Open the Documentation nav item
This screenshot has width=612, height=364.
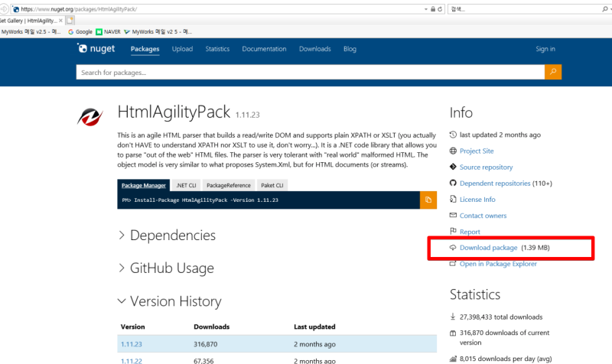click(264, 49)
